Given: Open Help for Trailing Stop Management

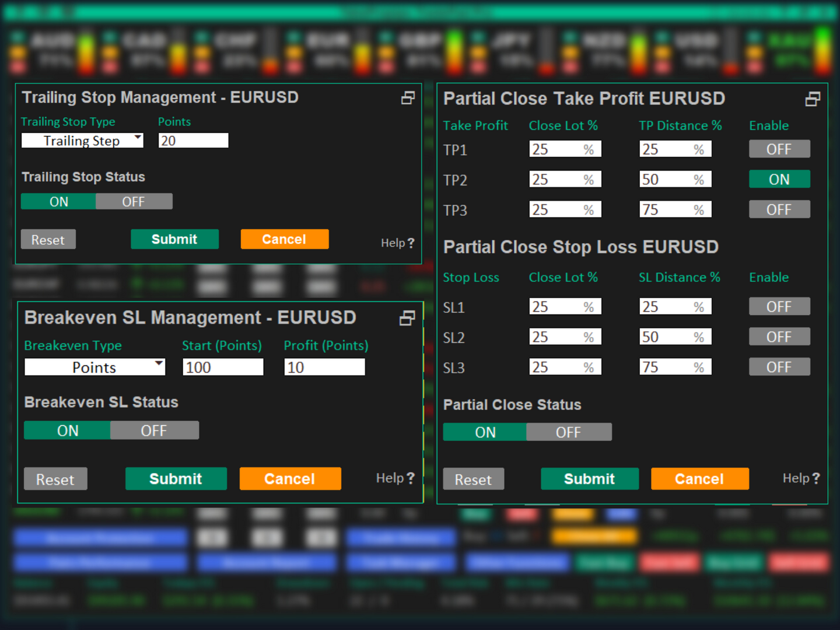Looking at the screenshot, I should coord(398,243).
